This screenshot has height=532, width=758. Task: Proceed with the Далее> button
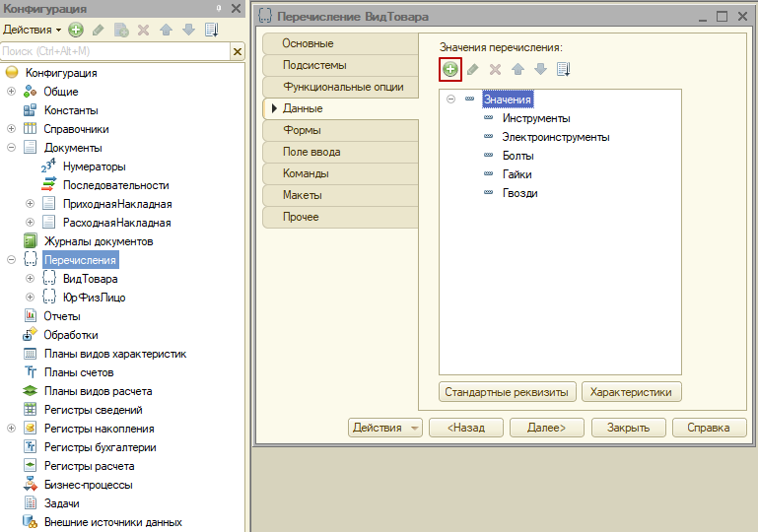[x=547, y=428]
